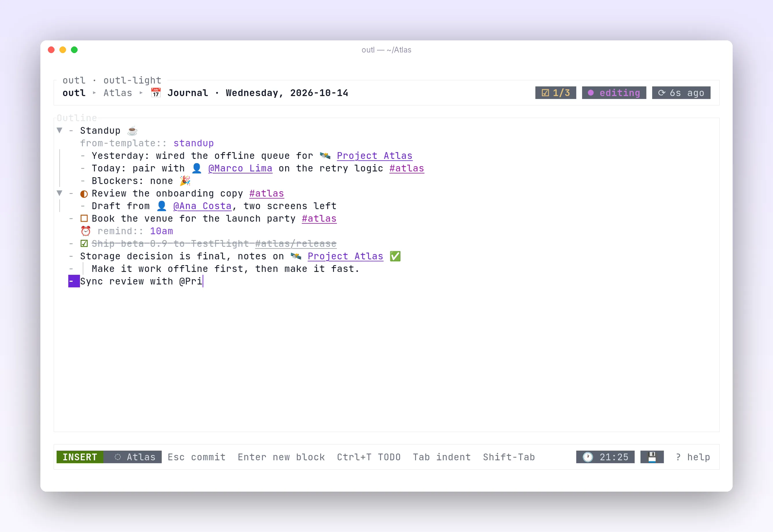Open the #atlas/release tag

(296, 244)
